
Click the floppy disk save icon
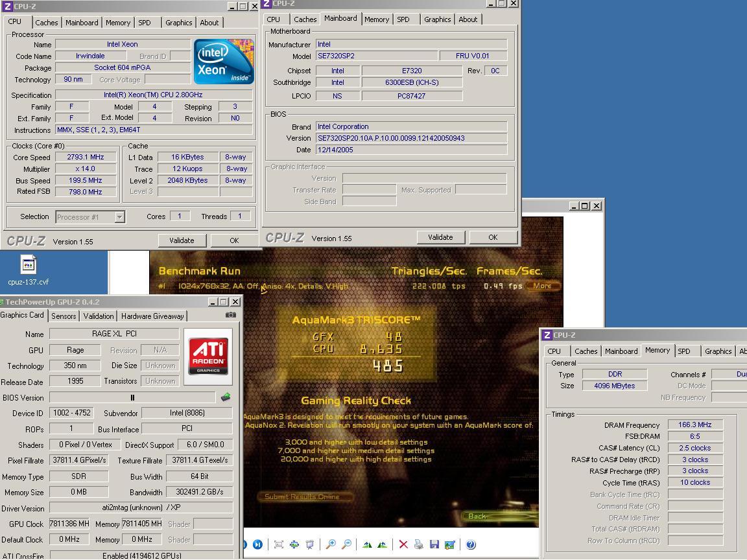point(434,544)
